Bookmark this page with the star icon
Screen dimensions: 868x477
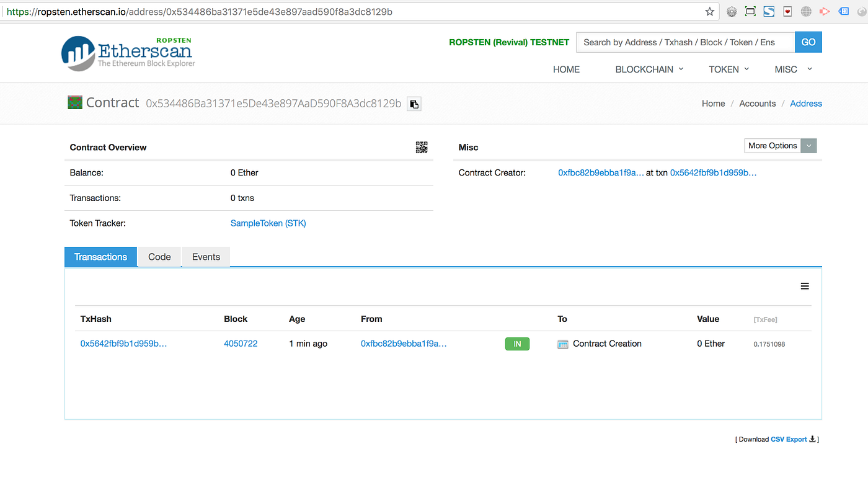click(x=710, y=11)
